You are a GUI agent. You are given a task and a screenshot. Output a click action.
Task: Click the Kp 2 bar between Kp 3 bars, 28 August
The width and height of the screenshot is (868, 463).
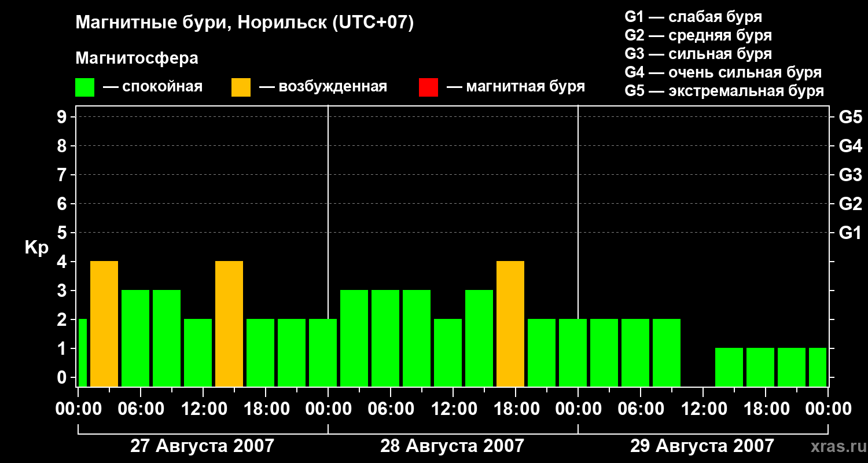448,353
